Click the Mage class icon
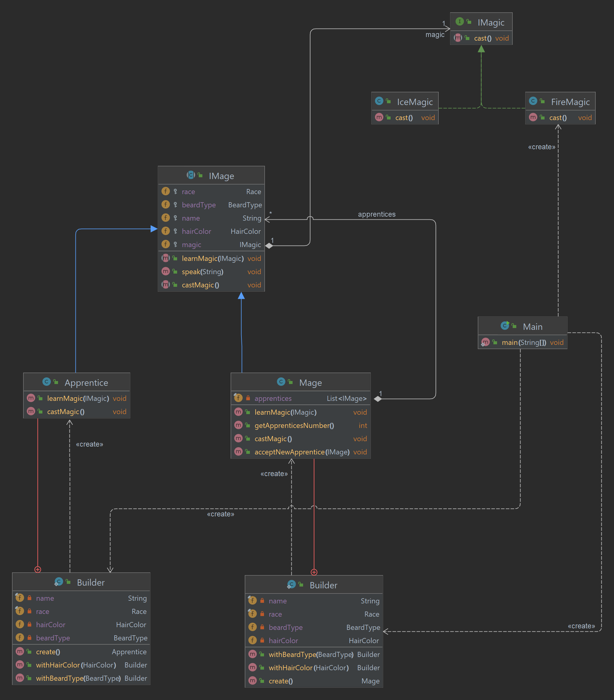 pyautogui.click(x=281, y=382)
